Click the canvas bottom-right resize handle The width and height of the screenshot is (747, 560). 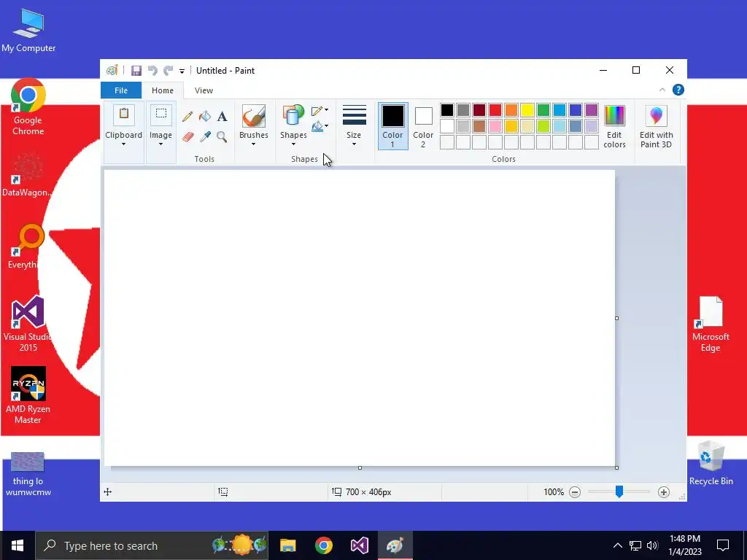click(x=617, y=467)
